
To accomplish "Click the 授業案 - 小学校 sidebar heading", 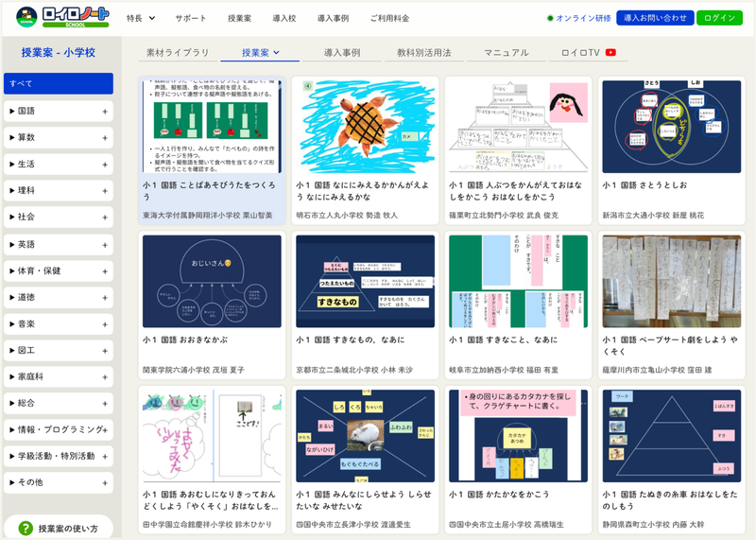I will click(59, 53).
